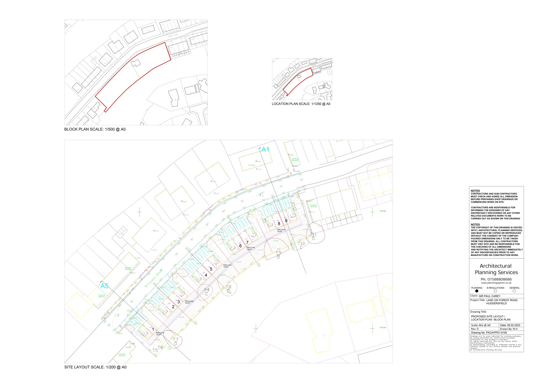
Task: Click the T8 tree circle symbol
Action: tap(228, 287)
